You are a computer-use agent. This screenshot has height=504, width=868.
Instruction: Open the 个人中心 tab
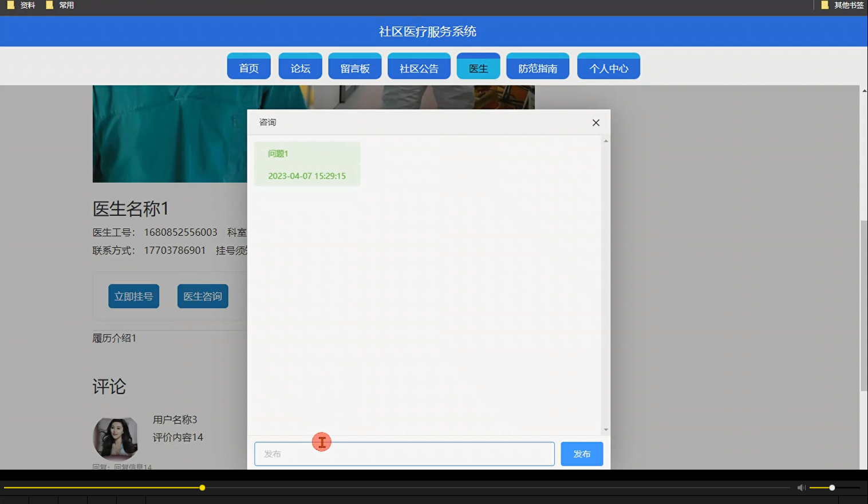(x=609, y=66)
